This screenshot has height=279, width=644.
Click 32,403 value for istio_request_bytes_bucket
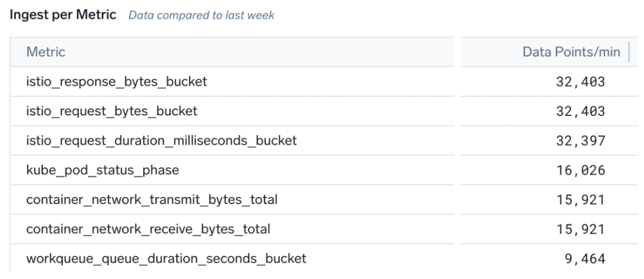click(580, 111)
